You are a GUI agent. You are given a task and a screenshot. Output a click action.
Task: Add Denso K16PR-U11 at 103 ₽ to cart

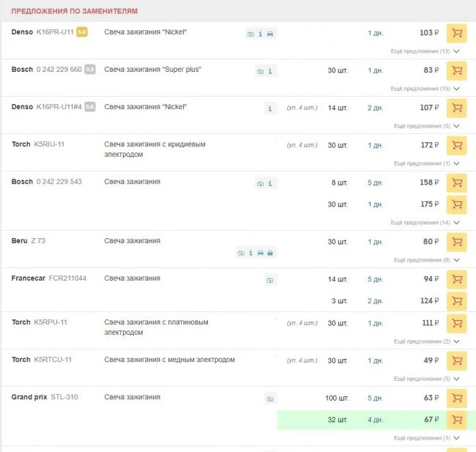[x=456, y=33]
